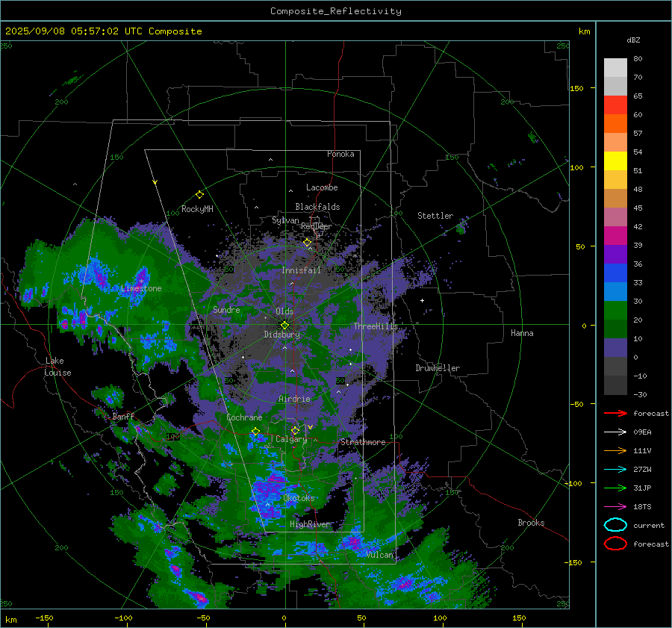Click the Blackfalds town label

point(317,207)
